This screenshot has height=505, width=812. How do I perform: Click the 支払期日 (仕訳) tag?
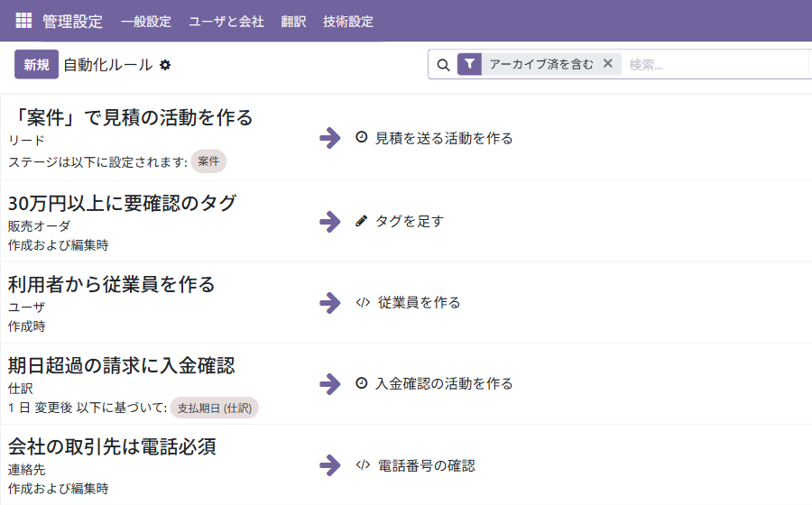pos(215,408)
